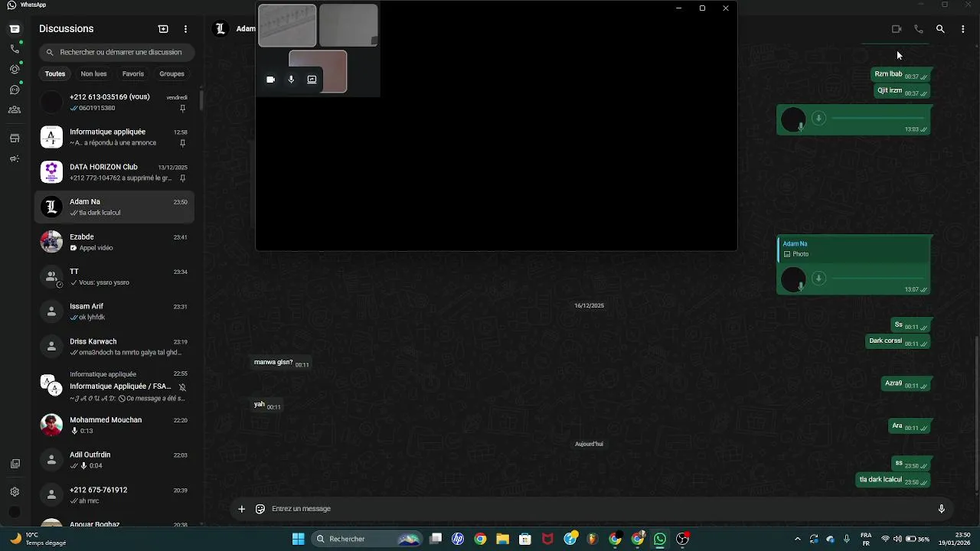Click the Adam Na profile picture in chat header

220,29
